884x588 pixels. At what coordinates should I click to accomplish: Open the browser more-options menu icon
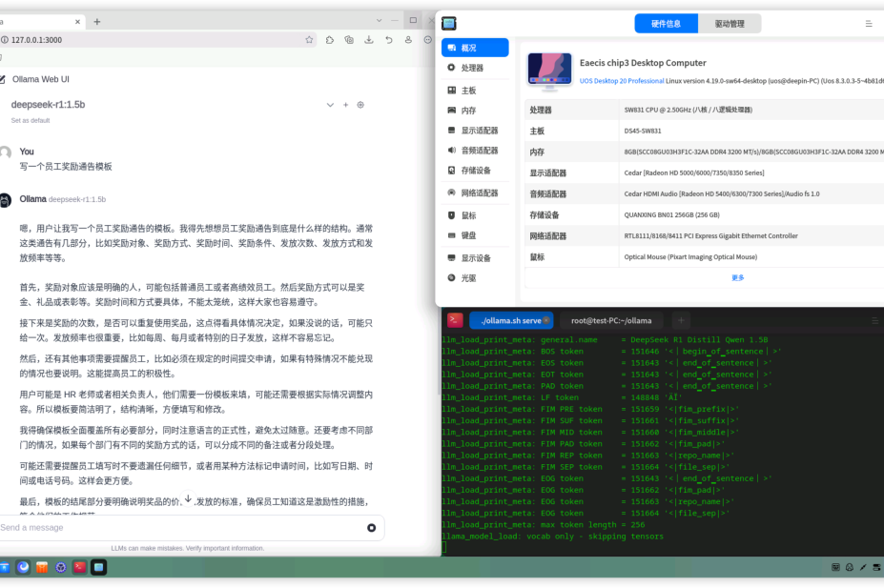coord(428,40)
